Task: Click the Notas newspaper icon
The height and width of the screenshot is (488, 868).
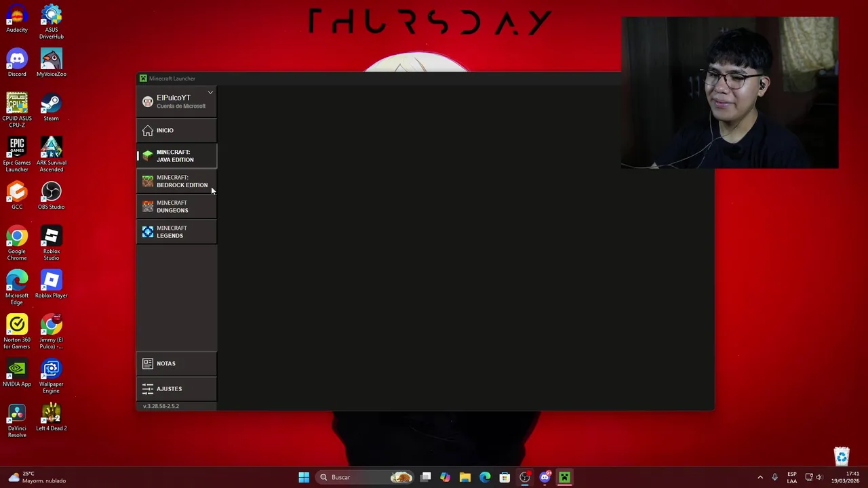Action: 148,363
